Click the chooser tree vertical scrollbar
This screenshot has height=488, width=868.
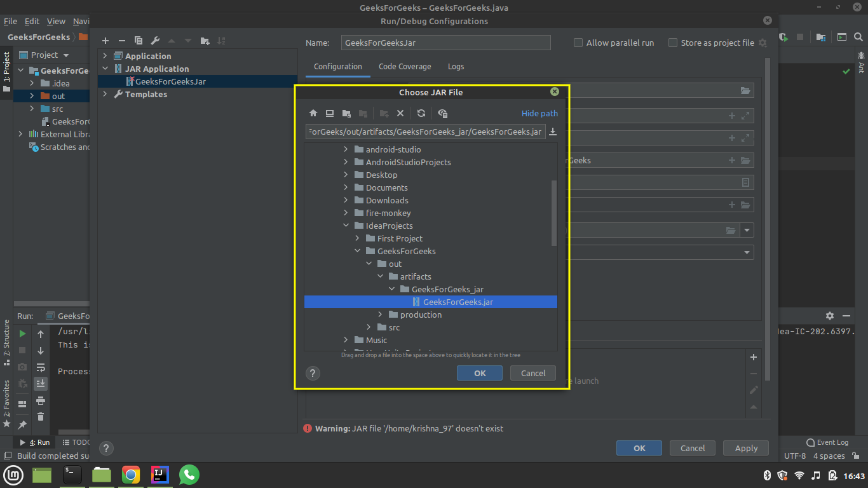pyautogui.click(x=554, y=213)
